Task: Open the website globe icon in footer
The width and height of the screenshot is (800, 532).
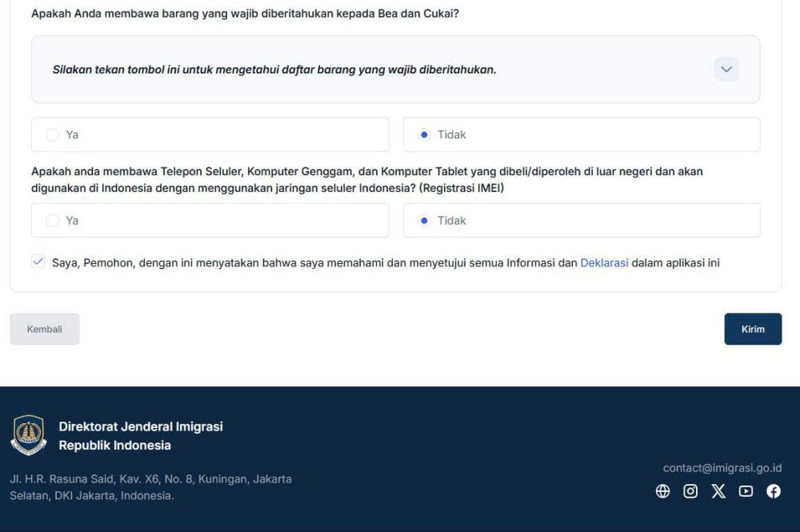Action: tap(662, 491)
